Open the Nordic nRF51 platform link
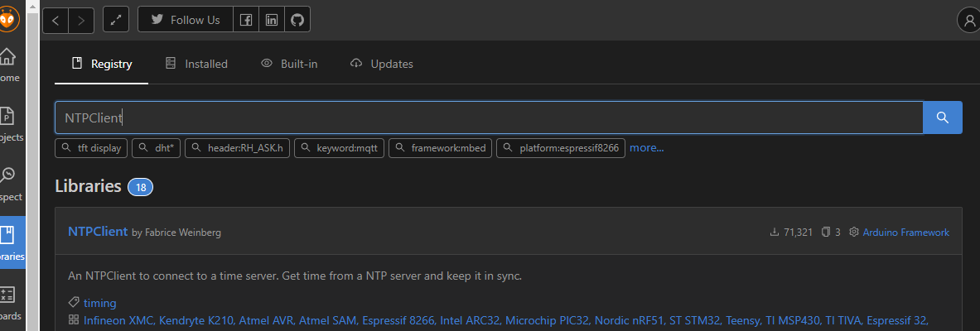The width and height of the screenshot is (980, 331). point(630,320)
